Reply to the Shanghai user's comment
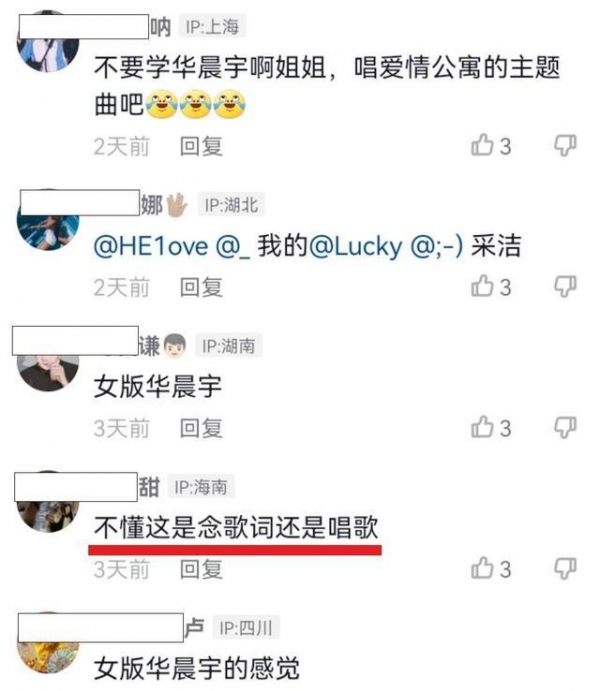600x691 pixels. tap(201, 146)
